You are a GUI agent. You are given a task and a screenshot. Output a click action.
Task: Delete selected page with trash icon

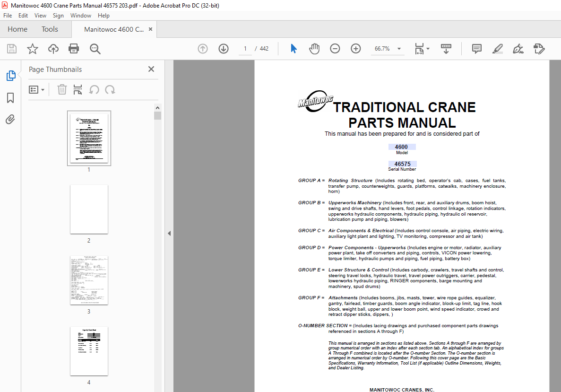pyautogui.click(x=62, y=89)
